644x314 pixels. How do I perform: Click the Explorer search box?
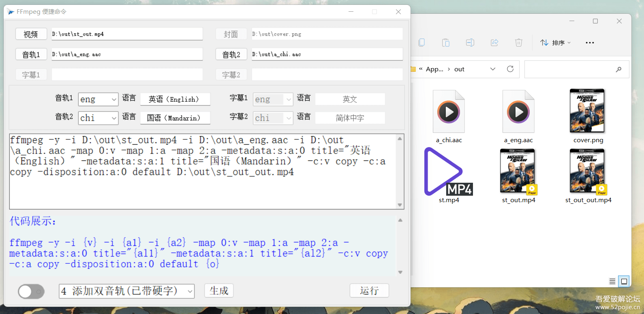577,69
